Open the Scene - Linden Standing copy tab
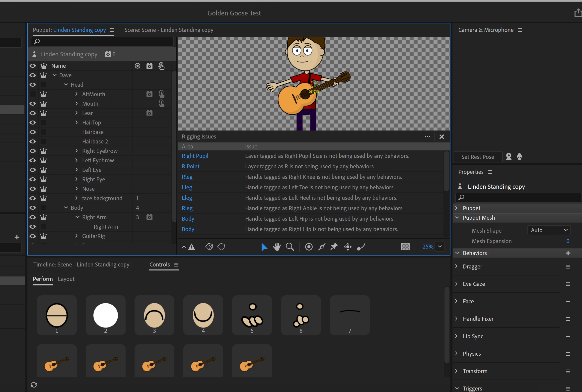Image resolution: width=582 pixels, height=392 pixels. tap(169, 30)
